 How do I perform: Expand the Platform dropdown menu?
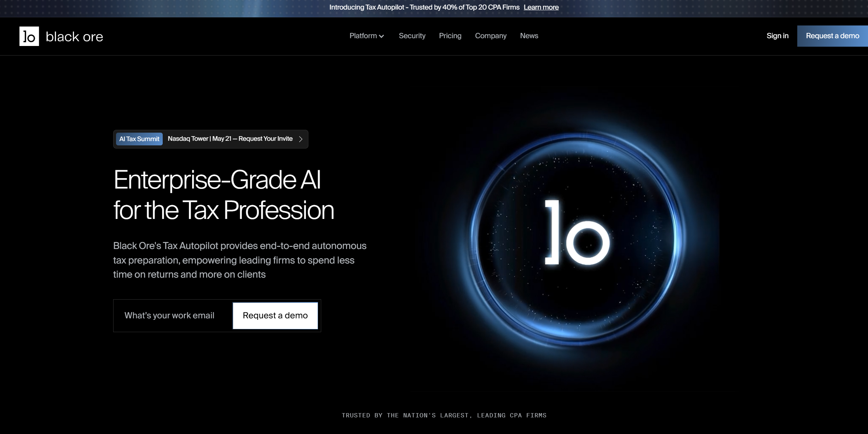(367, 36)
